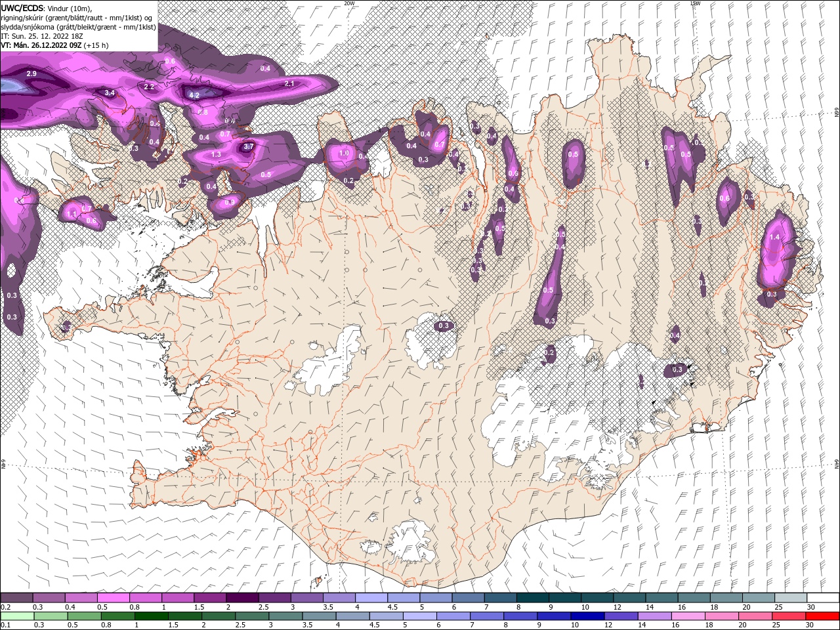The image size is (840, 630).
Task: Click the violet 12 swatch in lower legend
Action: pos(621,616)
